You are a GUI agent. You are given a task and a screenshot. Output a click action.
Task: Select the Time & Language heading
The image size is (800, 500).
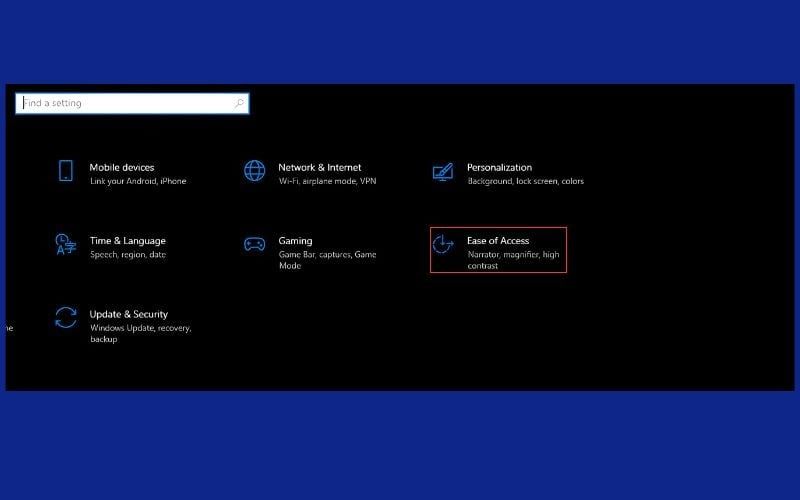tap(128, 241)
